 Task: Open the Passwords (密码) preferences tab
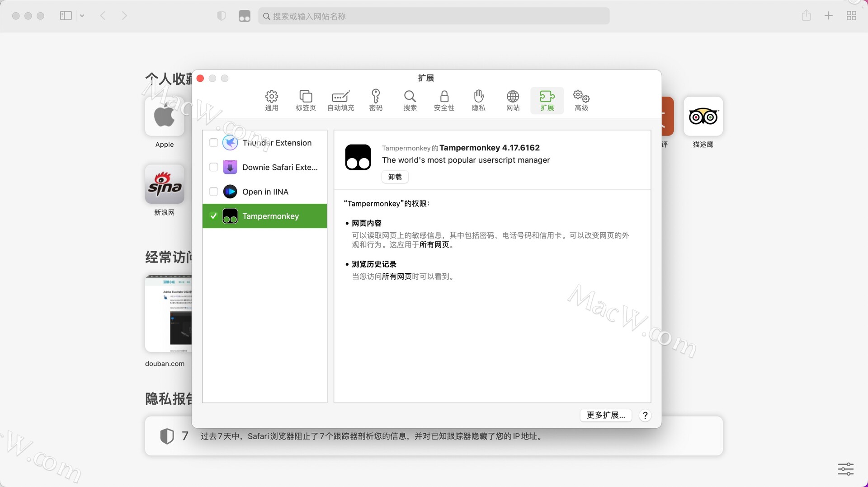[x=376, y=100]
